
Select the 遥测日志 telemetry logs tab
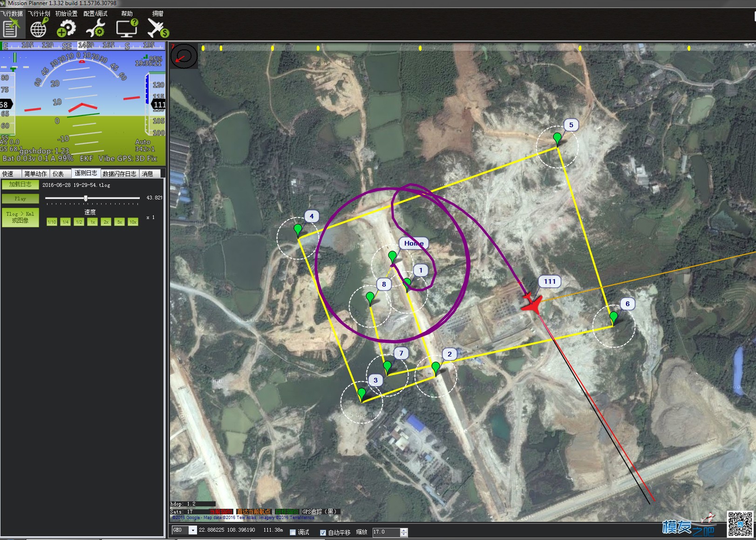pyautogui.click(x=86, y=173)
